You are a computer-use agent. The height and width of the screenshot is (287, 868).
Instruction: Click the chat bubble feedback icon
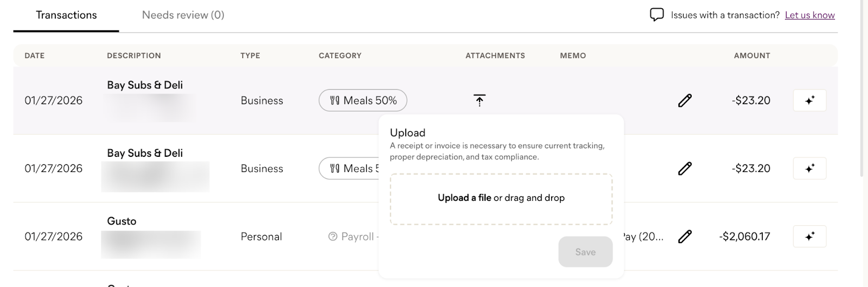pos(656,15)
